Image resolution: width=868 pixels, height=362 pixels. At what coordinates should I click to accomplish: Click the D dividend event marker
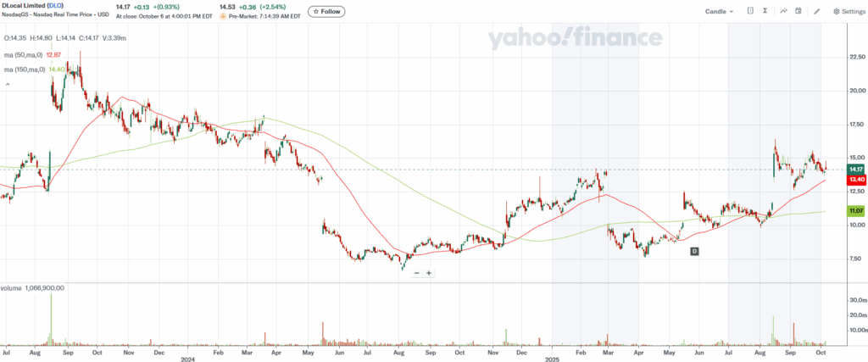coord(693,251)
